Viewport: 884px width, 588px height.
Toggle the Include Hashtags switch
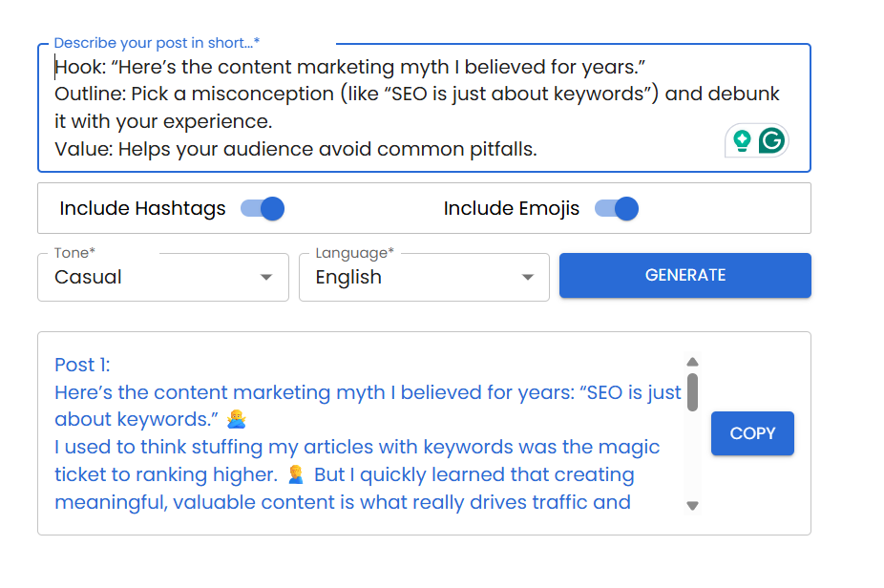pyautogui.click(x=263, y=209)
